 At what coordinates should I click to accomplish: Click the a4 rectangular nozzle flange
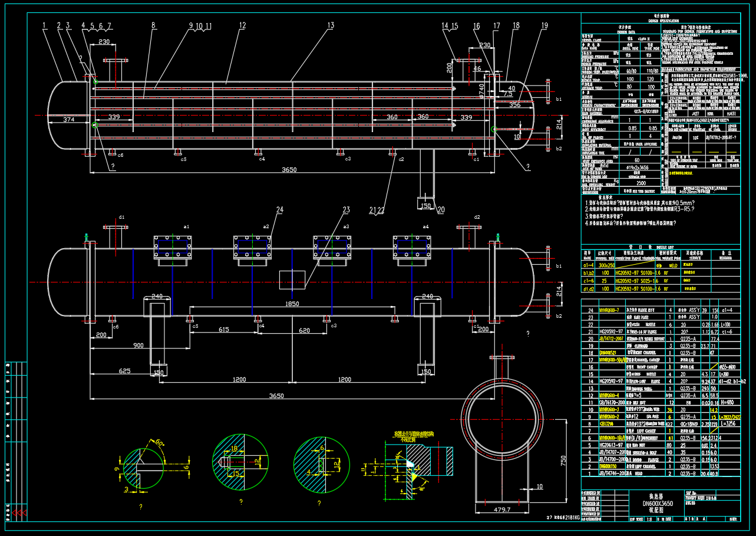coord(412,248)
